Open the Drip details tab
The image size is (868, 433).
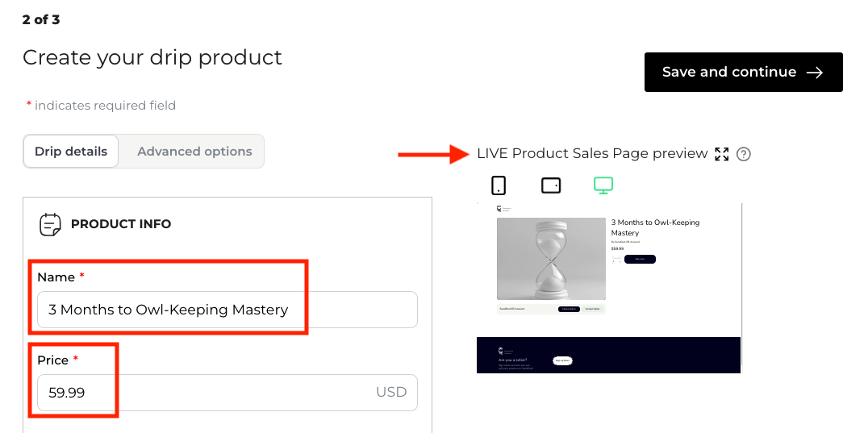tap(71, 152)
